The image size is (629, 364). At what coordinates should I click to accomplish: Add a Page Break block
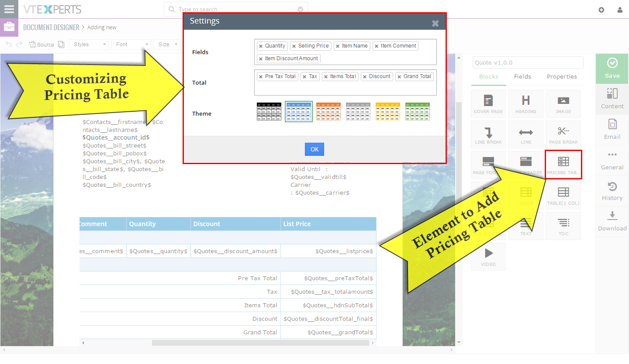[563, 134]
